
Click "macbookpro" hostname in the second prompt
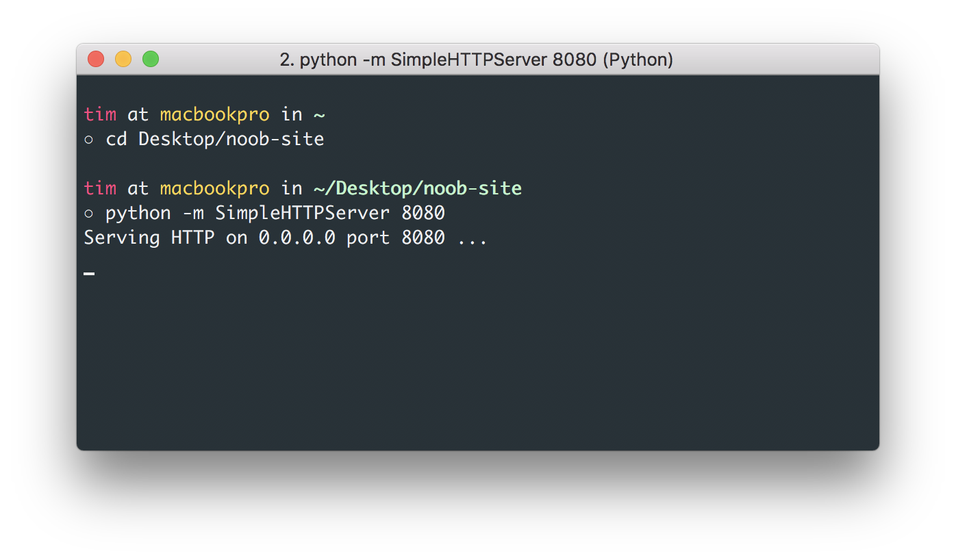[214, 188]
